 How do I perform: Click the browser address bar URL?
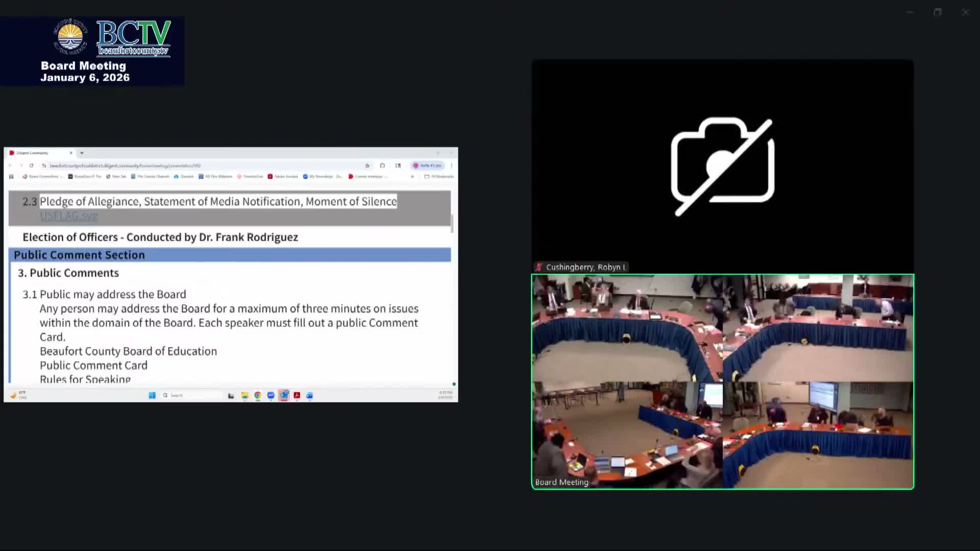(x=125, y=165)
